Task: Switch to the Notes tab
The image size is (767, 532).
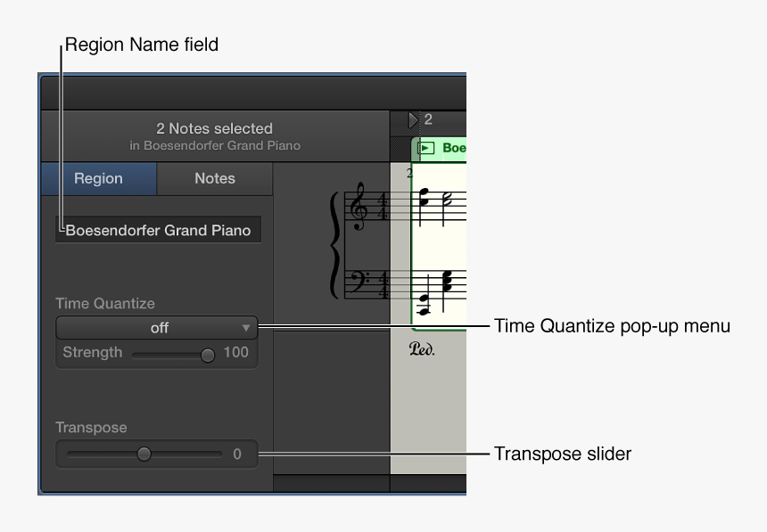Action: point(215,178)
